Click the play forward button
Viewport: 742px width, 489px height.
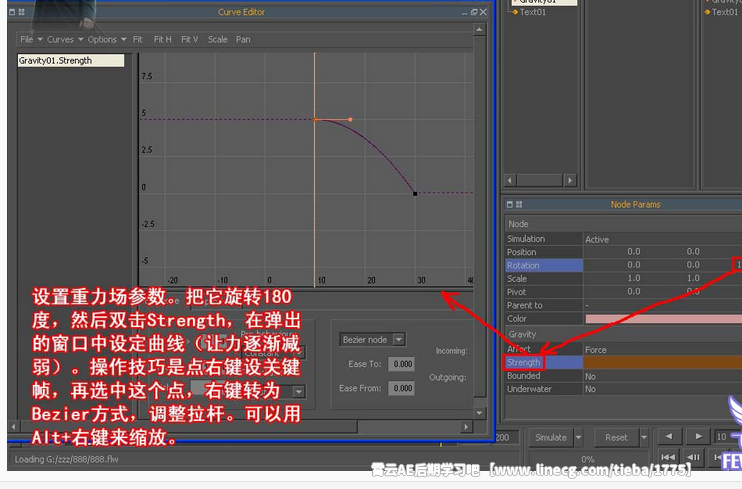click(x=698, y=436)
